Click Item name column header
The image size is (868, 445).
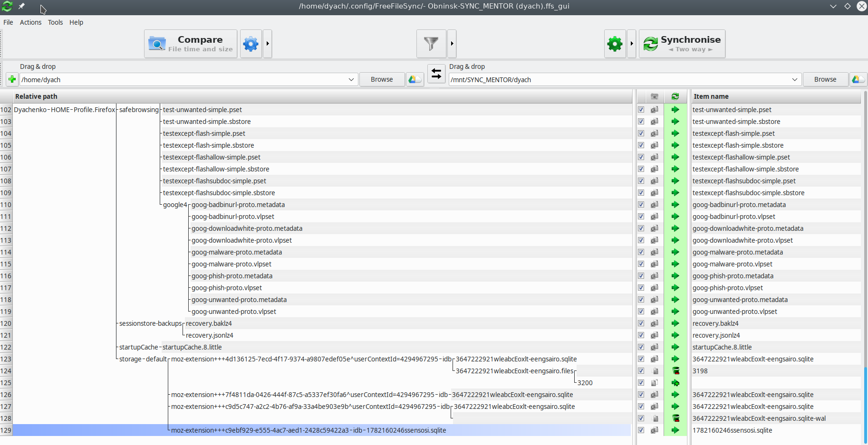(776, 96)
